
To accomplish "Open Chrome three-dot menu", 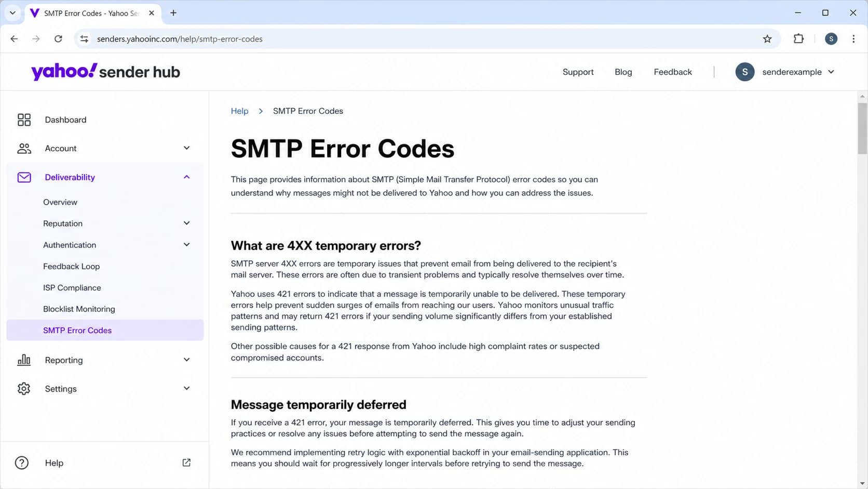I will click(853, 39).
